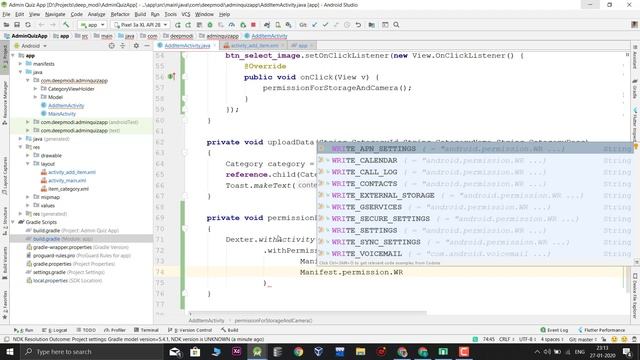Screen dimensions: 640x360
Task: Click the Save All toolbar icon
Action: click(17, 25)
